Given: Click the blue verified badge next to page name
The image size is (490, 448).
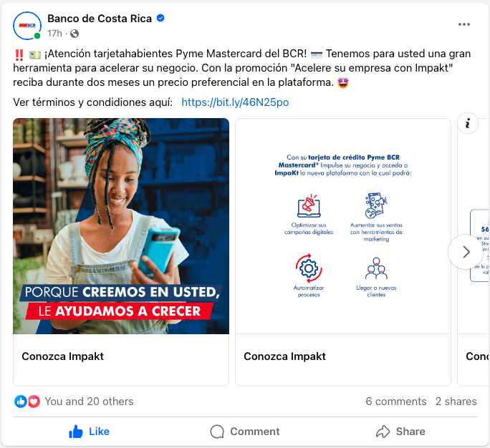Looking at the screenshot, I should pos(160,19).
